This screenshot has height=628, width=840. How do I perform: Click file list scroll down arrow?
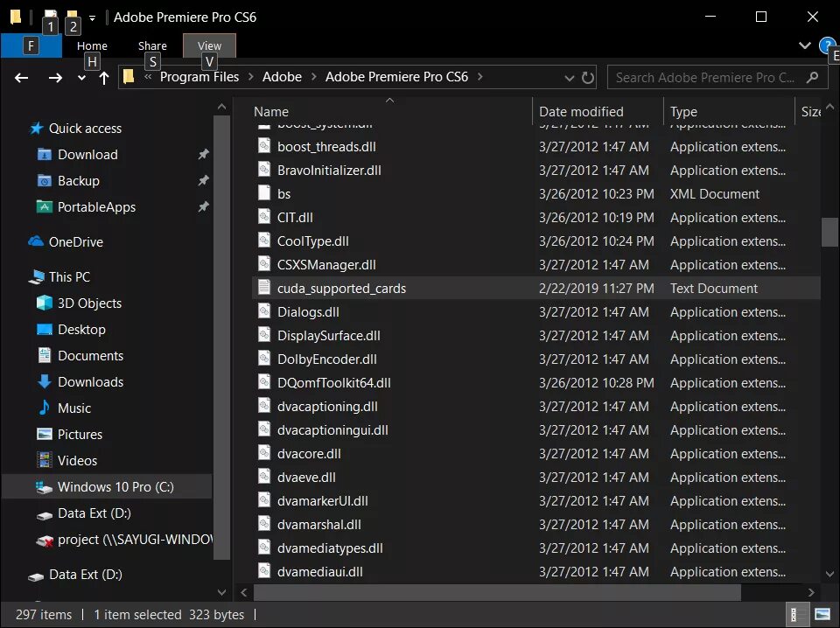pos(829,574)
